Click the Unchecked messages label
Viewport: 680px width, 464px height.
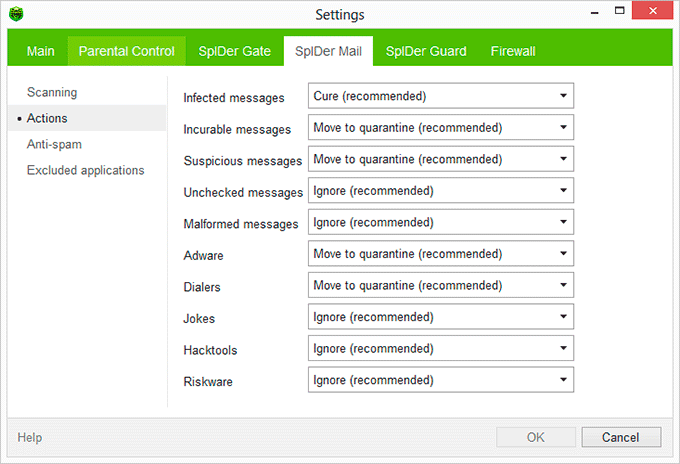pyautogui.click(x=243, y=193)
